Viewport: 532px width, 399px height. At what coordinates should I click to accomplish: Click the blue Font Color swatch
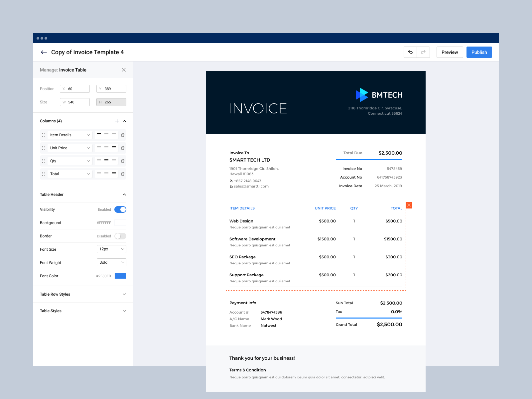tap(121, 276)
